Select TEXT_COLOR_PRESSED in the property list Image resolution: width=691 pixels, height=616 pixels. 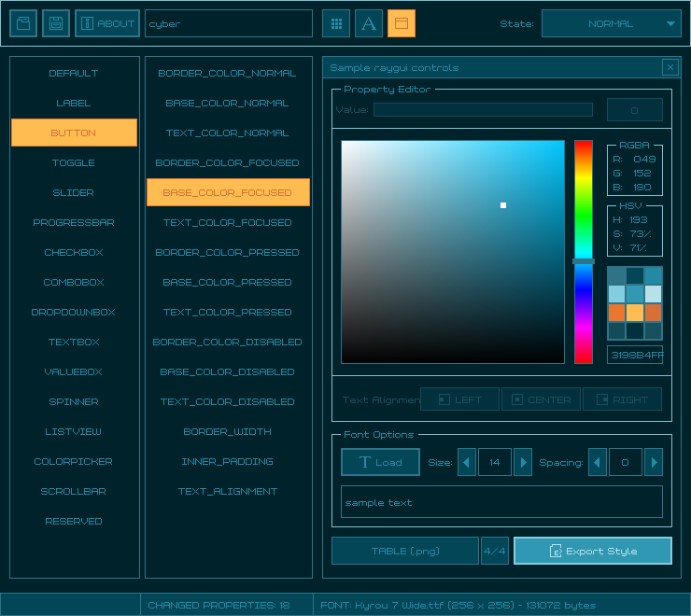[x=228, y=312]
